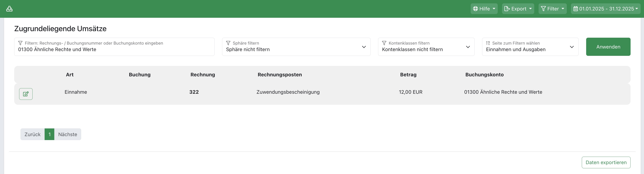Expand the Sphäre filtern dropdown
Screen dimensions: 644x174
(296, 47)
